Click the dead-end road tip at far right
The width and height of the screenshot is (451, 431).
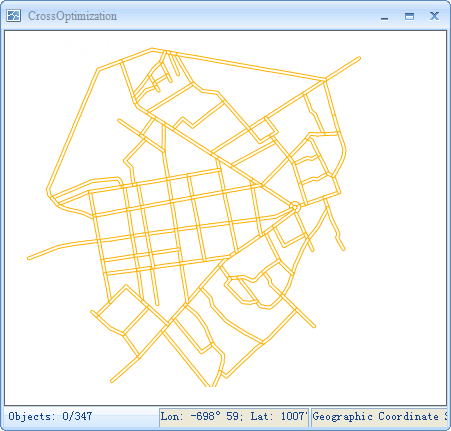coord(343,248)
